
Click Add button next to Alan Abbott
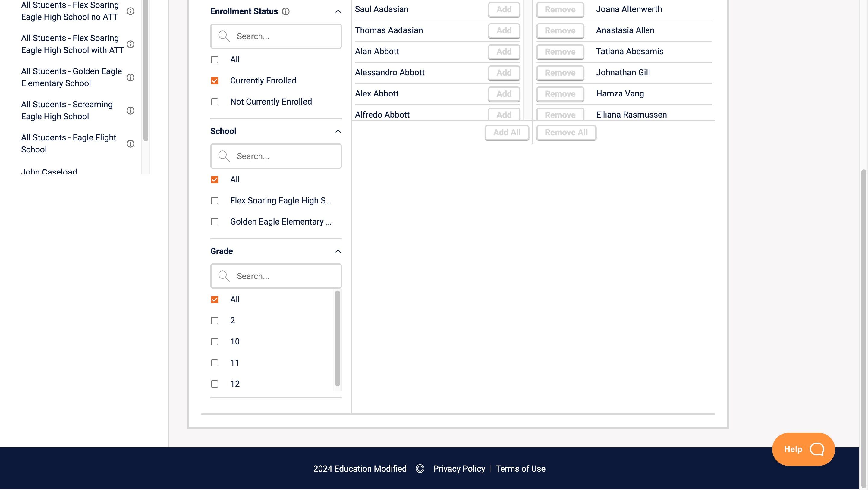tap(504, 52)
